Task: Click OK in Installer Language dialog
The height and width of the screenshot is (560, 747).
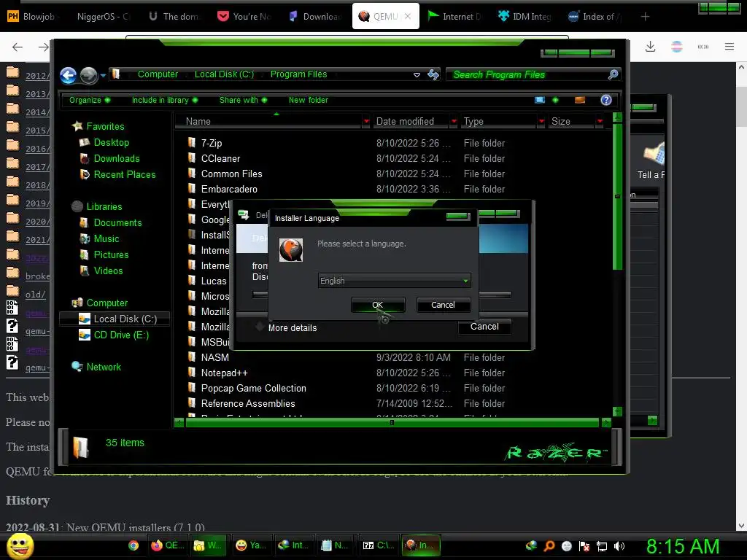Action: [x=378, y=305]
